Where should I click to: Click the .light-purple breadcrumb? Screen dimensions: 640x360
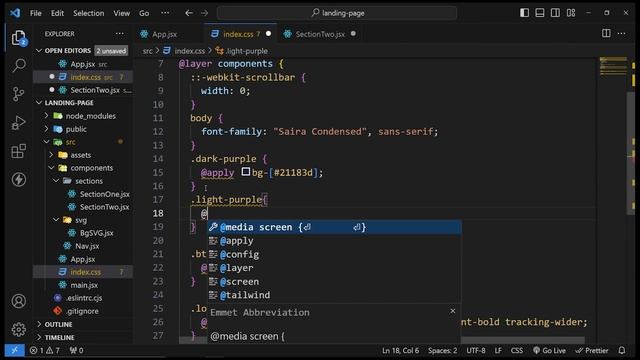click(242, 51)
